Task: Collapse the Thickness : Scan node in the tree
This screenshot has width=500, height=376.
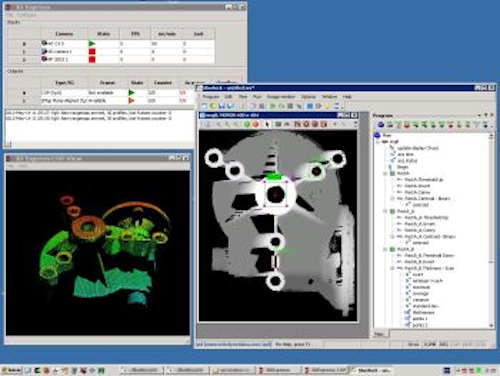Action: (392, 268)
